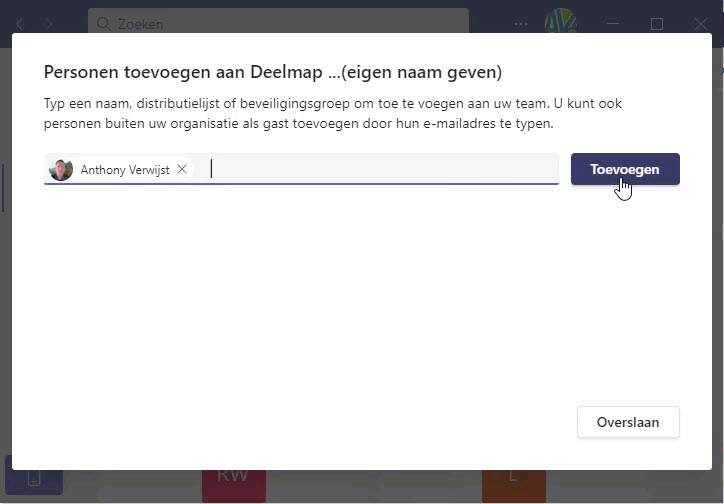This screenshot has width=724, height=504.
Task: Click the Zoeken search bar
Action: pos(278,22)
